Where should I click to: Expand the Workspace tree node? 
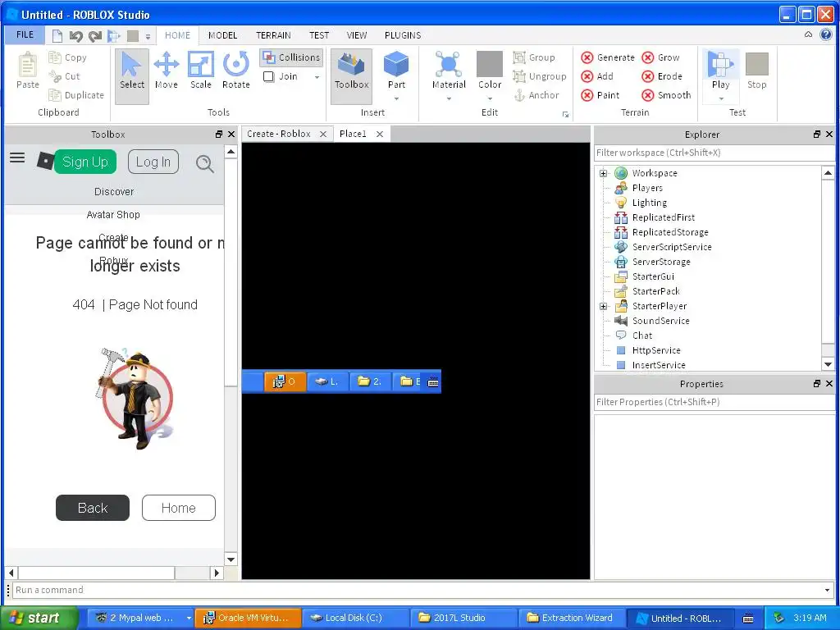[x=603, y=173]
